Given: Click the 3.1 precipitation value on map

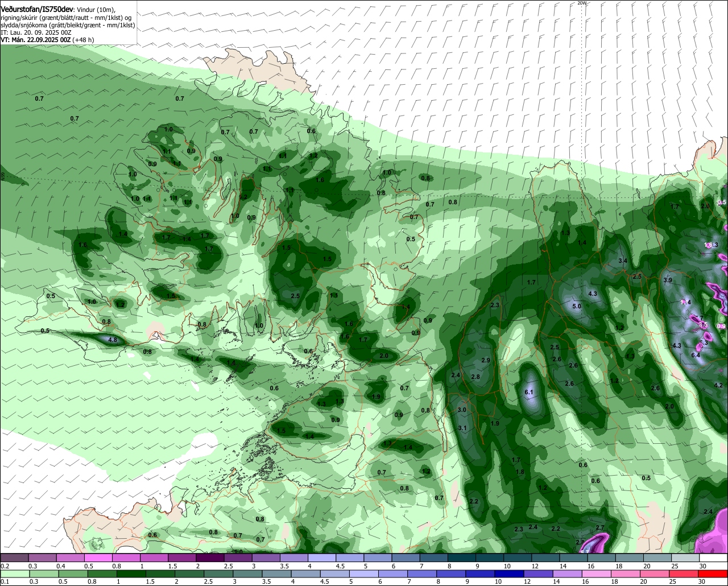Looking at the screenshot, I should pyautogui.click(x=462, y=428).
